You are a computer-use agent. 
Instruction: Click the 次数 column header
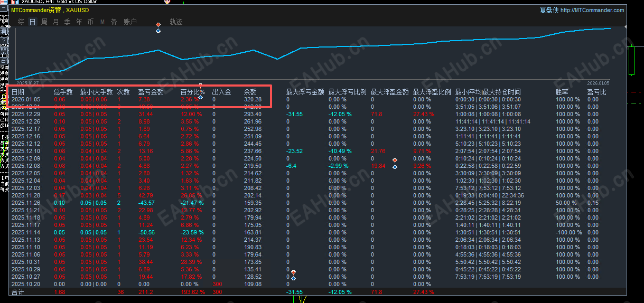coord(124,92)
